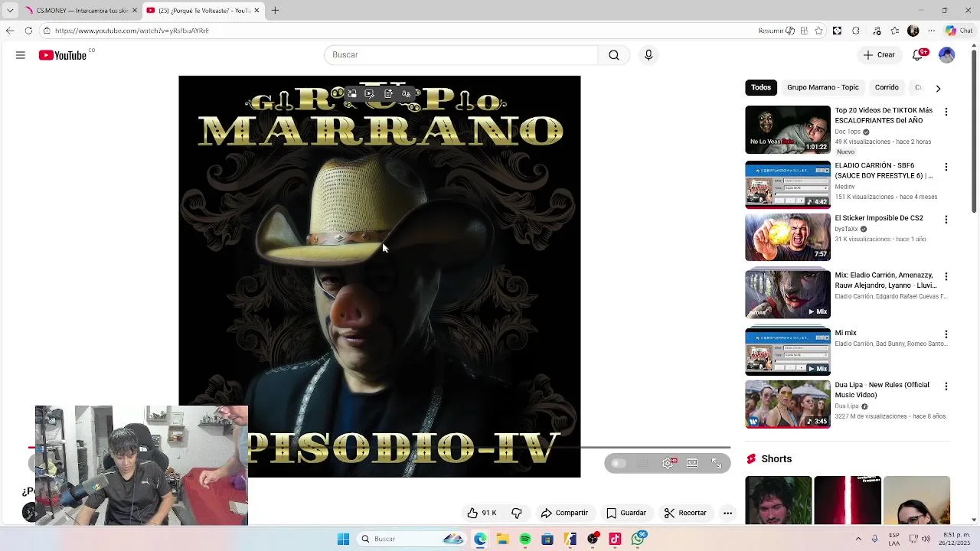Select the Todos filter chip
Viewport: 980px width, 551px height.
point(761,87)
